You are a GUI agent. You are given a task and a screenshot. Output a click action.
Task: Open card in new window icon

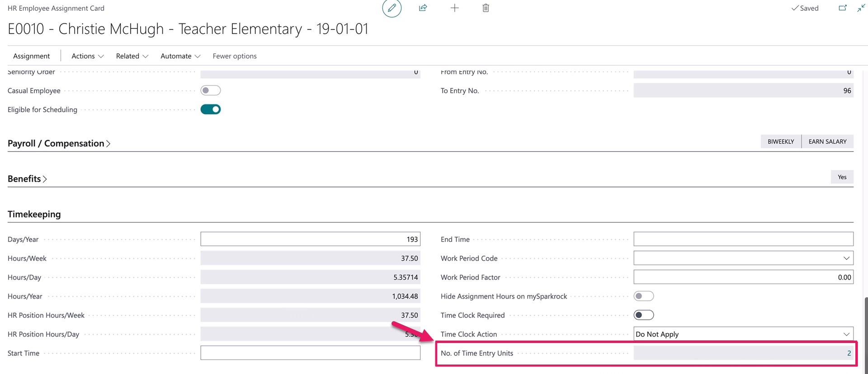tap(843, 8)
